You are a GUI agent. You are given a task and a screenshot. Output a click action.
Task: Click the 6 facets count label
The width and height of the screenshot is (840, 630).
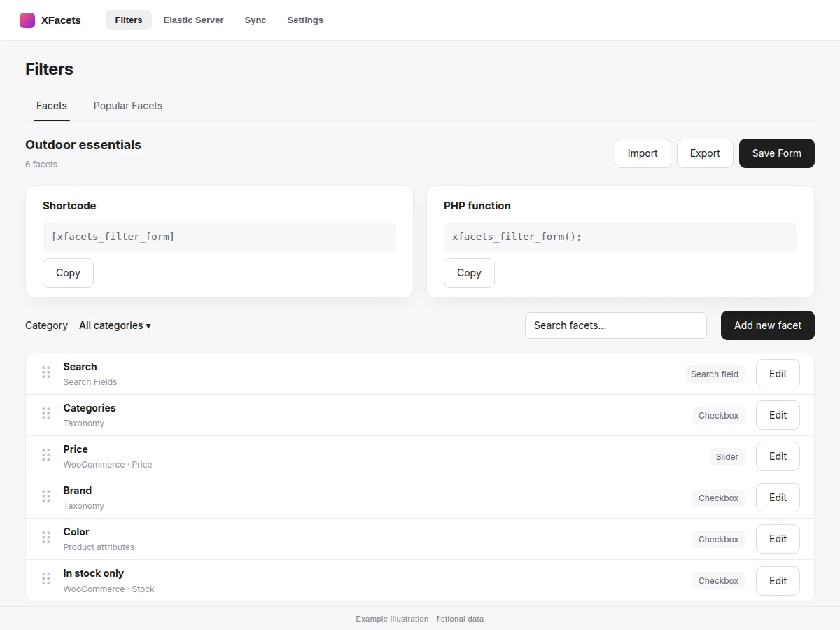pos(41,164)
